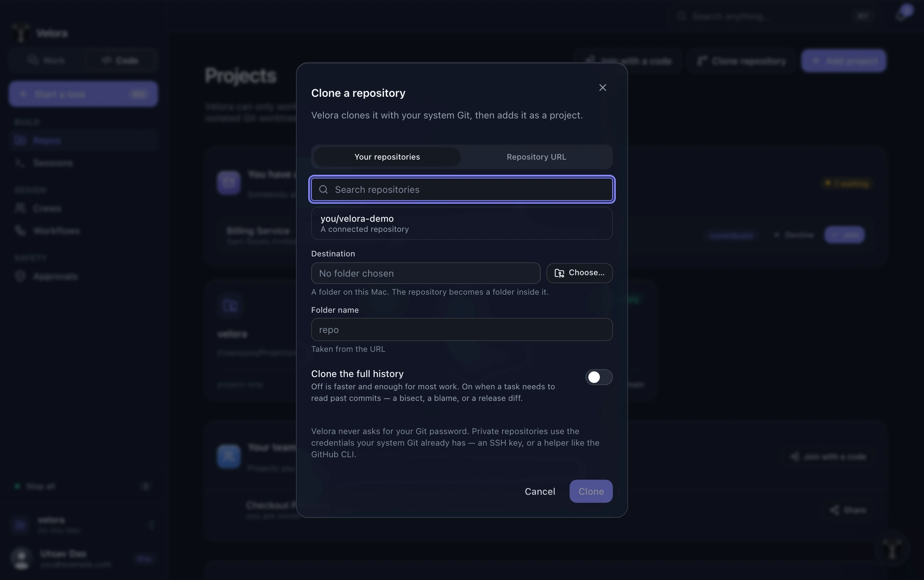The image size is (924, 580).
Task: Click the Sessions icon in the sidebar
Action: click(20, 163)
